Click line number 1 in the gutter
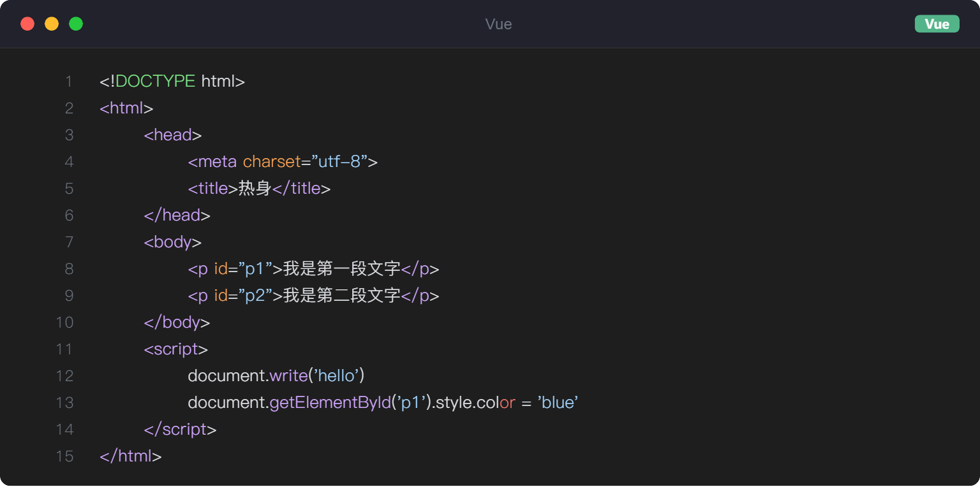Viewport: 980px width, 487px height. (68, 82)
